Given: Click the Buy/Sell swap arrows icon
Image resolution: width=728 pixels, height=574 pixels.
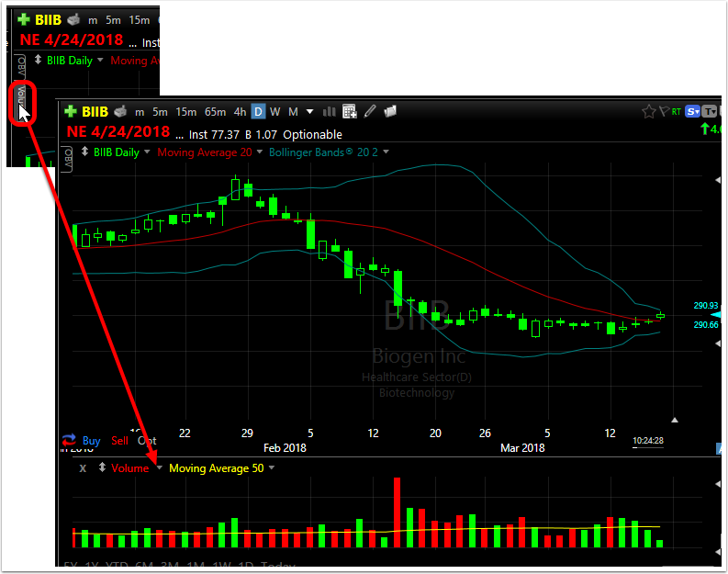Looking at the screenshot, I should [x=69, y=439].
